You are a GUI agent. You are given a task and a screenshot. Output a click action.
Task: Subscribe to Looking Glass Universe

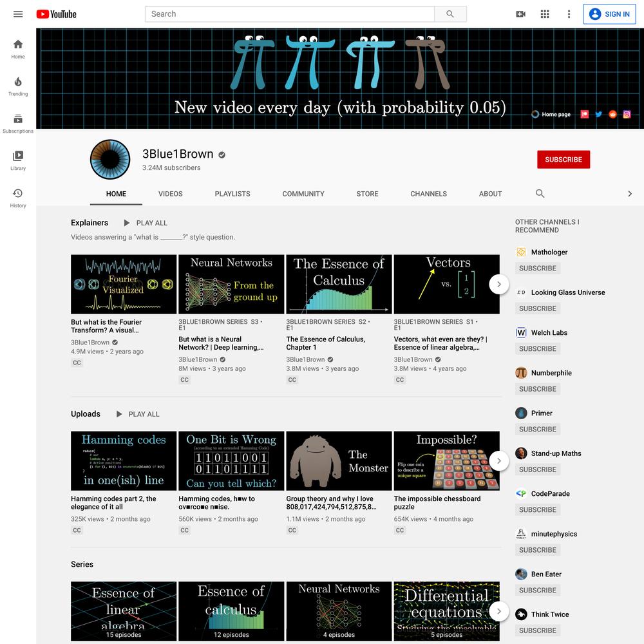click(538, 308)
